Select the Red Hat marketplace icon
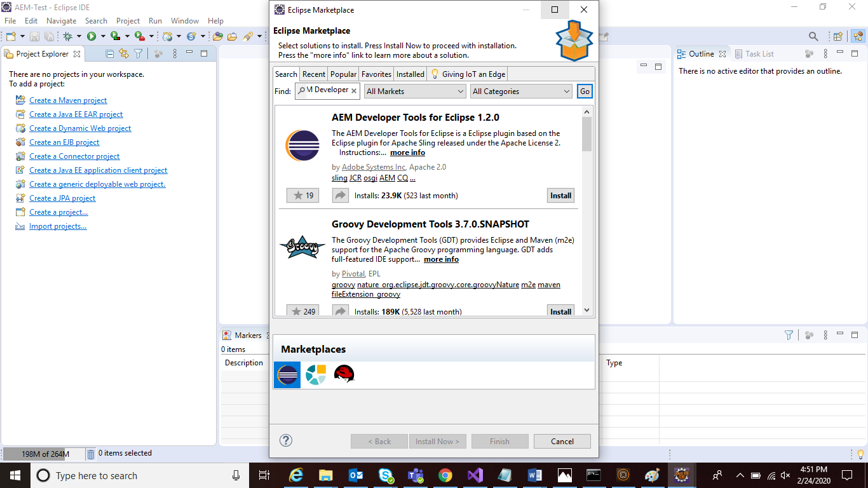This screenshot has height=488, width=868. click(x=344, y=374)
